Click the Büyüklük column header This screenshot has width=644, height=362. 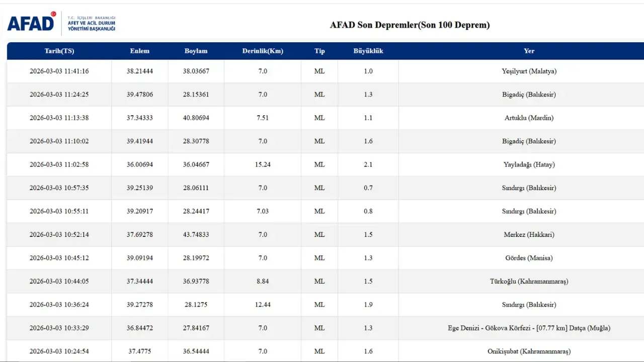click(368, 51)
